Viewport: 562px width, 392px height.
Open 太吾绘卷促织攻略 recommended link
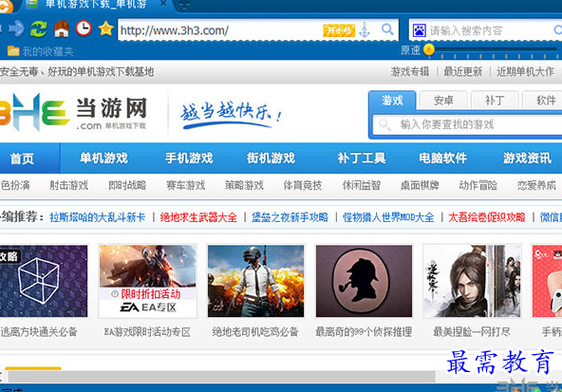pyautogui.click(x=487, y=217)
